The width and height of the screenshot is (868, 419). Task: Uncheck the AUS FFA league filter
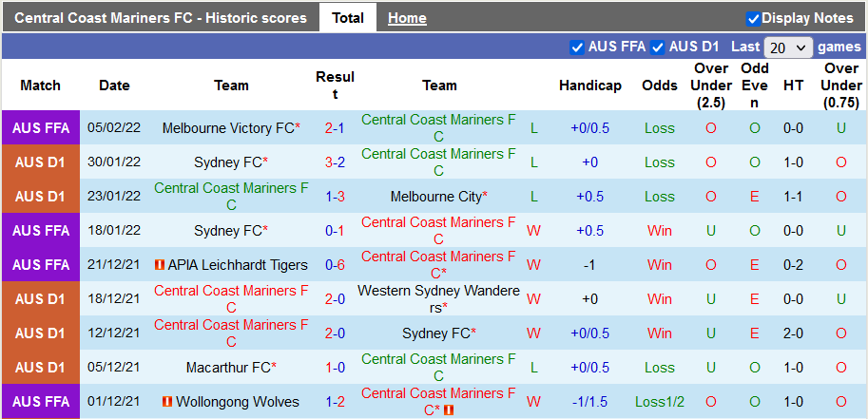click(577, 47)
